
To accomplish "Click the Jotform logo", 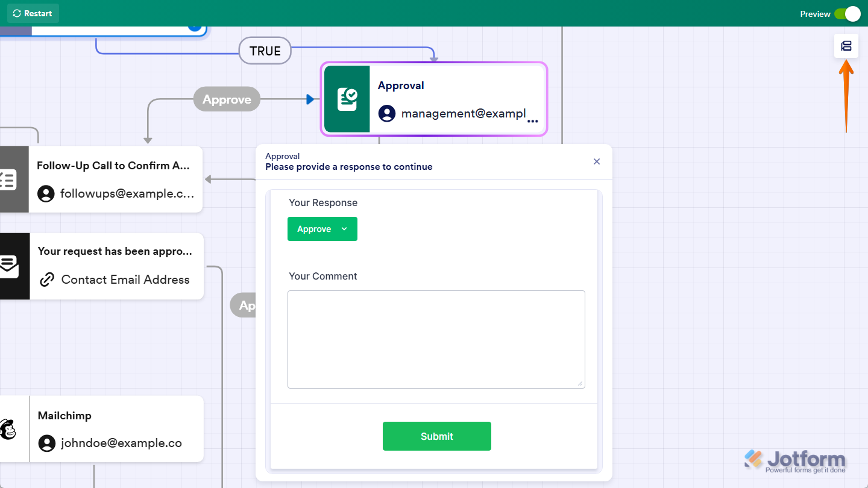I will click(796, 460).
